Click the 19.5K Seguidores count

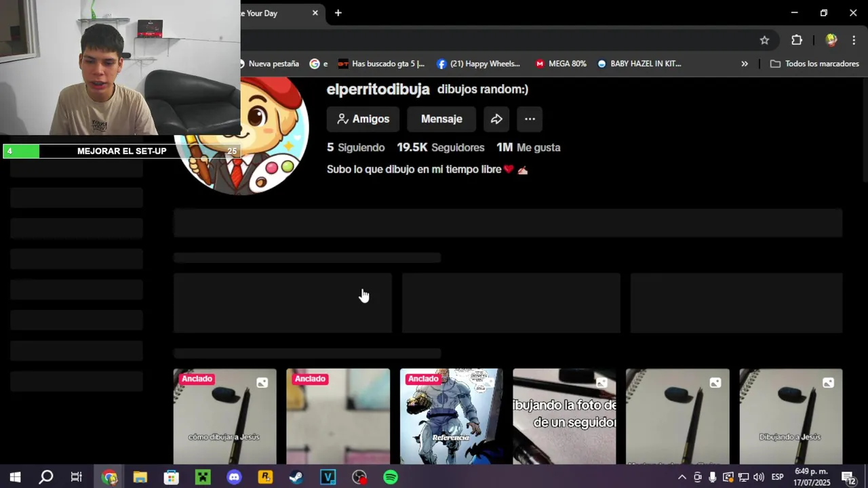[441, 147]
